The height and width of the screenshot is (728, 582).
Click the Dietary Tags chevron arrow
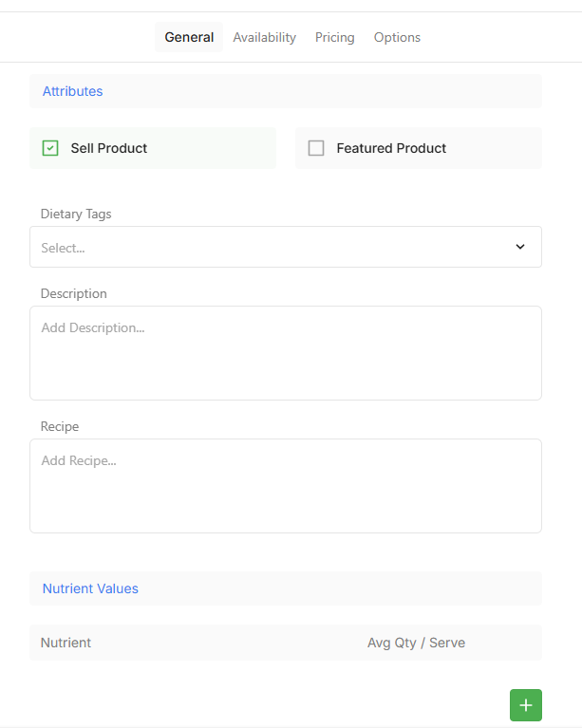pyautogui.click(x=519, y=247)
